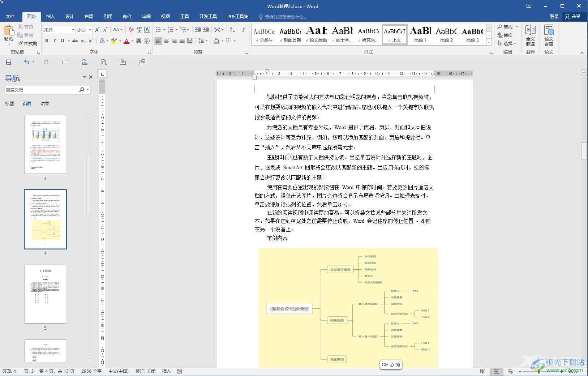Click the 登录 link
The width and height of the screenshot is (588, 376).
pyautogui.click(x=554, y=17)
